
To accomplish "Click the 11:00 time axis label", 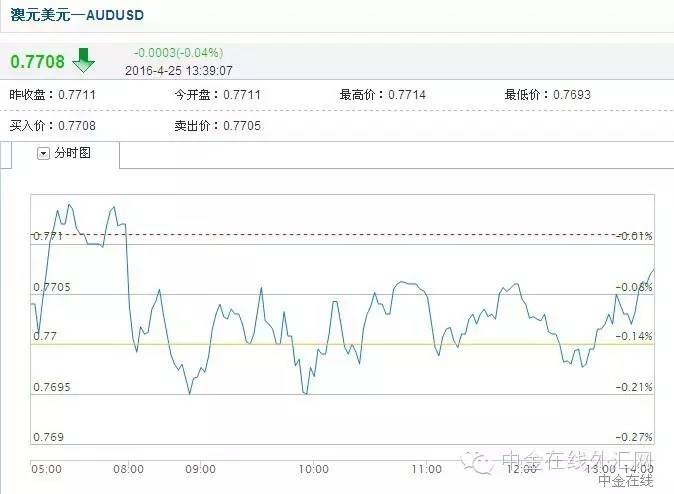I will tap(427, 469).
